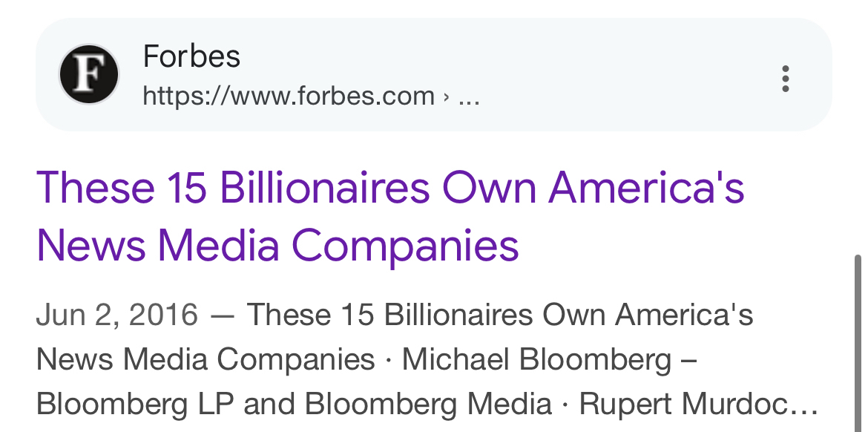Click the https://www.forbes.com URL text

[288, 96]
